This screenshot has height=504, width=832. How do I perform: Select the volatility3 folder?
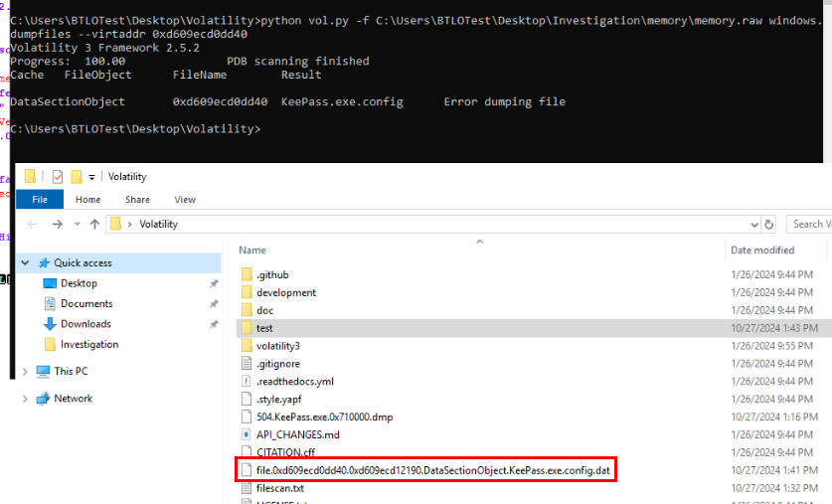(278, 346)
